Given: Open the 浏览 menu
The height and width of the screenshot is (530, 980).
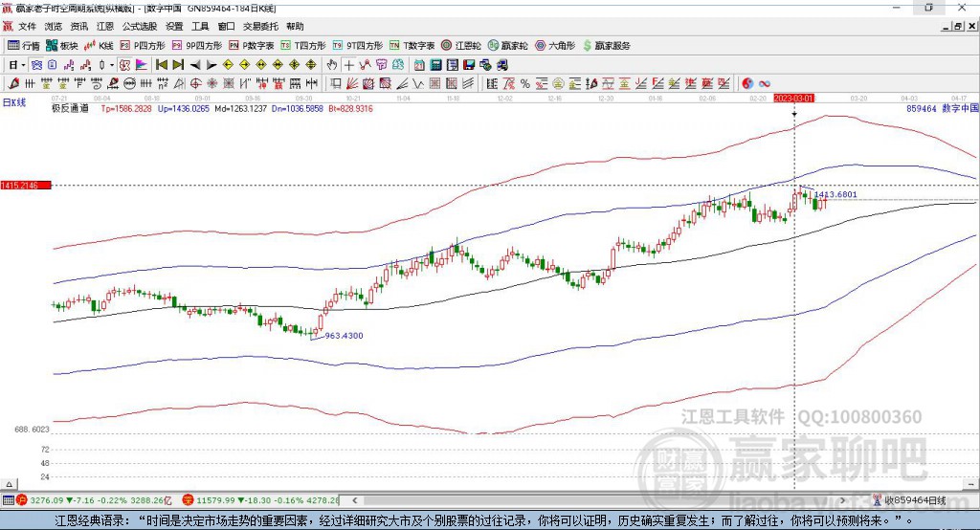Looking at the screenshot, I should tap(54, 26).
